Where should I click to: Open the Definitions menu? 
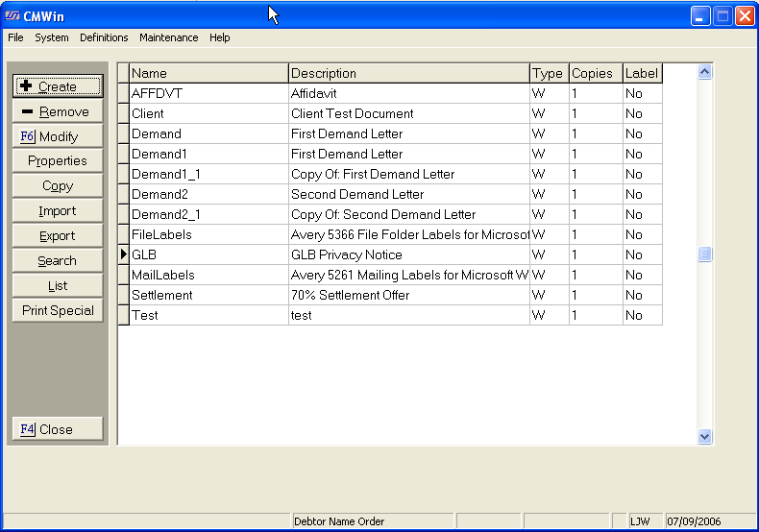click(104, 37)
